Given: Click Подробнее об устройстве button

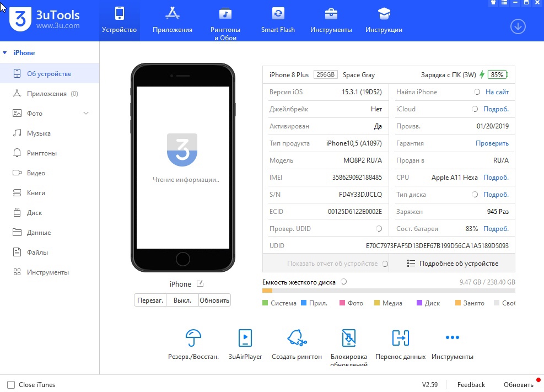Looking at the screenshot, I should click(x=452, y=264).
